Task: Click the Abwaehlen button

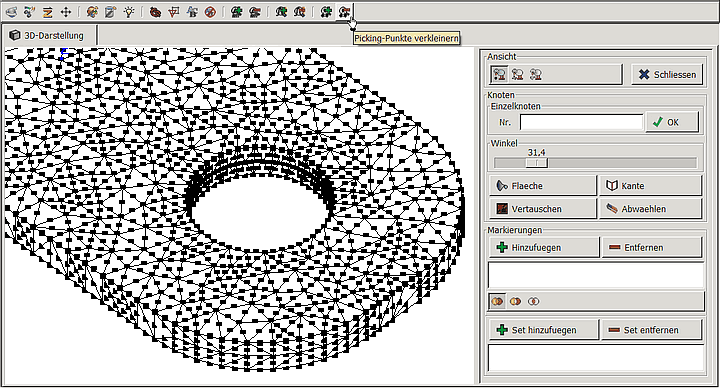Action: pos(650,209)
